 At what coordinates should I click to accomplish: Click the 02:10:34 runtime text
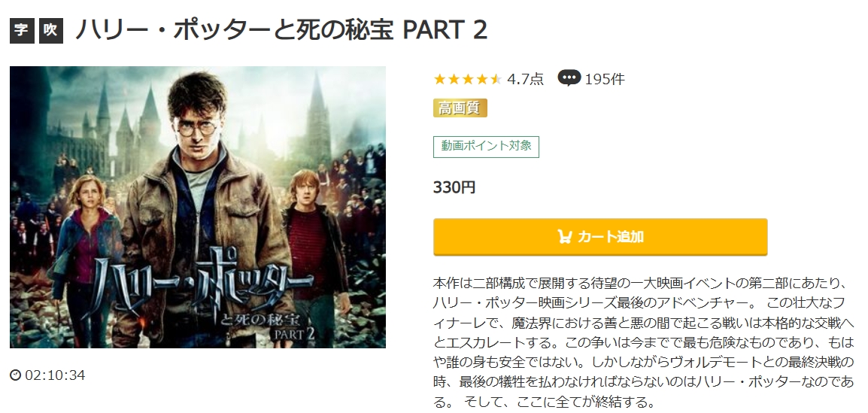pos(55,375)
